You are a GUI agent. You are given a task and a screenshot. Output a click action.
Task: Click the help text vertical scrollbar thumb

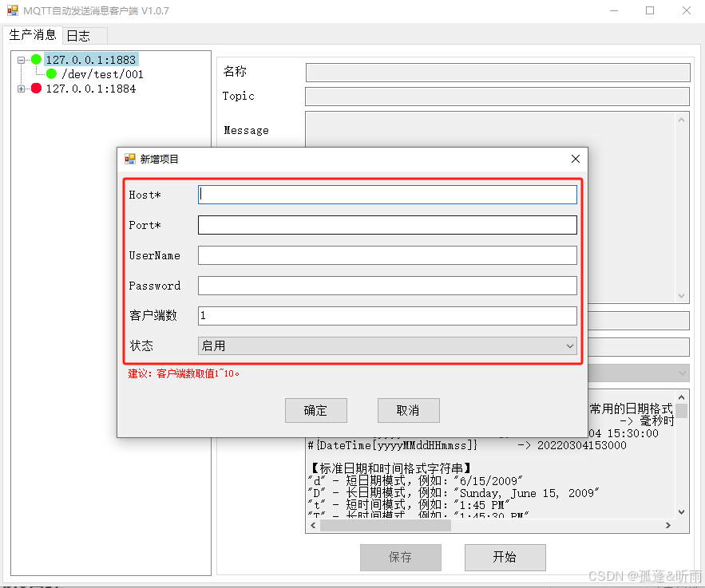(x=681, y=411)
